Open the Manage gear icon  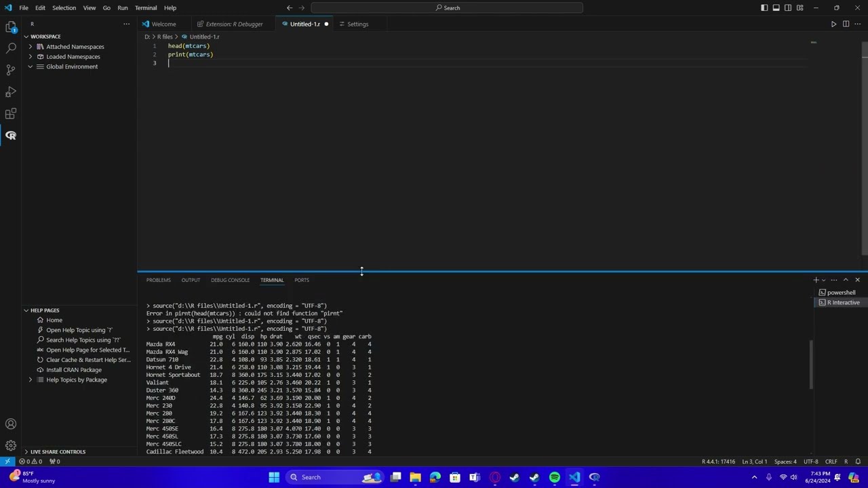[11, 445]
